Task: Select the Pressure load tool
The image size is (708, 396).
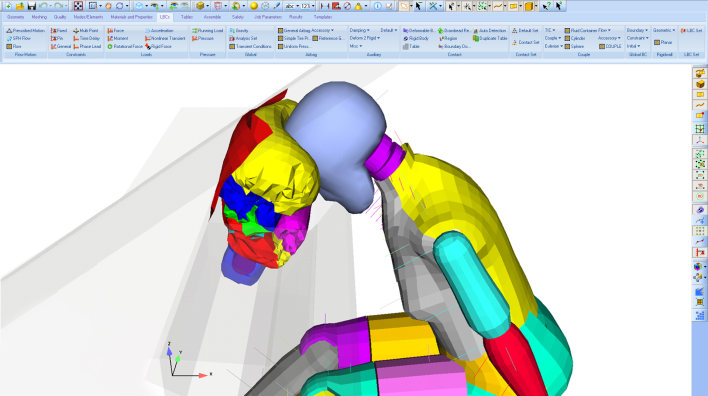Action: pos(203,38)
